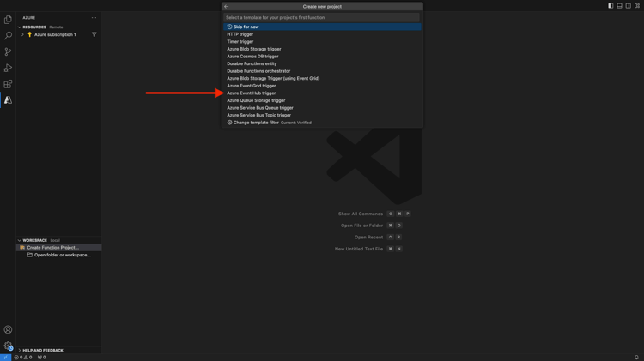Click the ports indicator in status bar
Screen dimensions: 644x361
tap(41, 358)
